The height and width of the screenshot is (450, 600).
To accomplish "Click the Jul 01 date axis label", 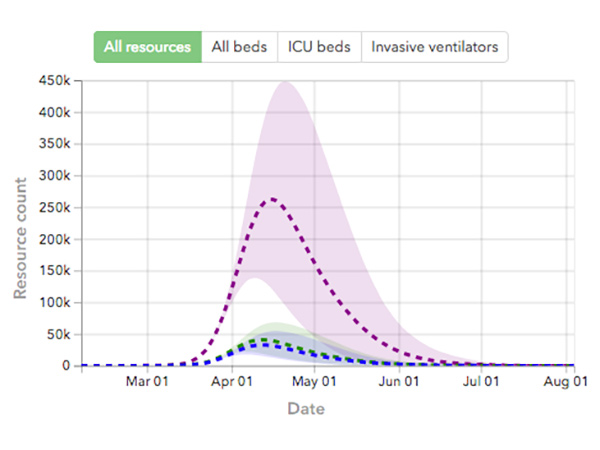I will click(x=481, y=381).
